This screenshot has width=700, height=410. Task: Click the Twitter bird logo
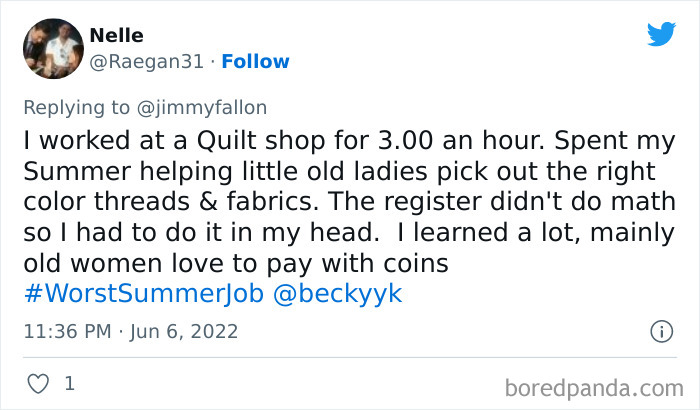[661, 33]
